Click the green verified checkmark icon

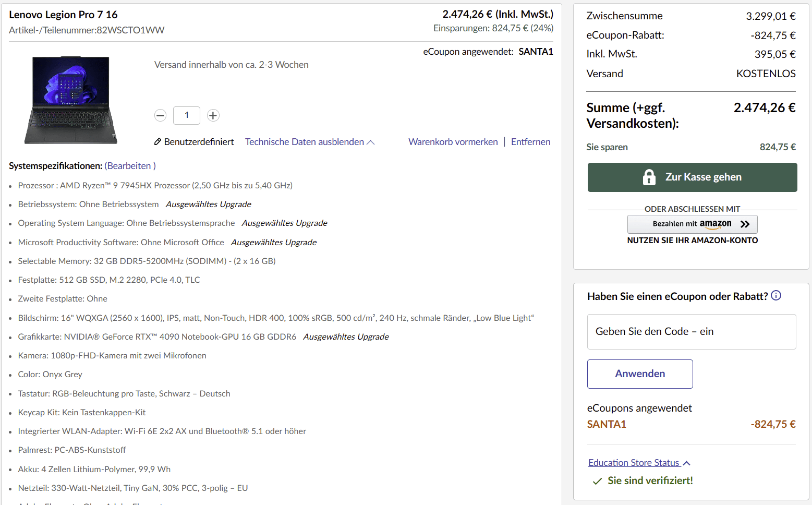pos(597,481)
